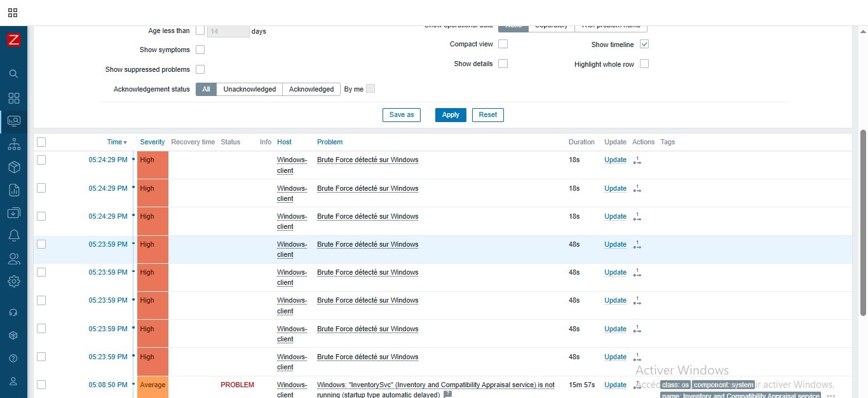This screenshot has width=868, height=398.
Task: Click the Zabbix logo in the sidebar
Action: coord(13,39)
